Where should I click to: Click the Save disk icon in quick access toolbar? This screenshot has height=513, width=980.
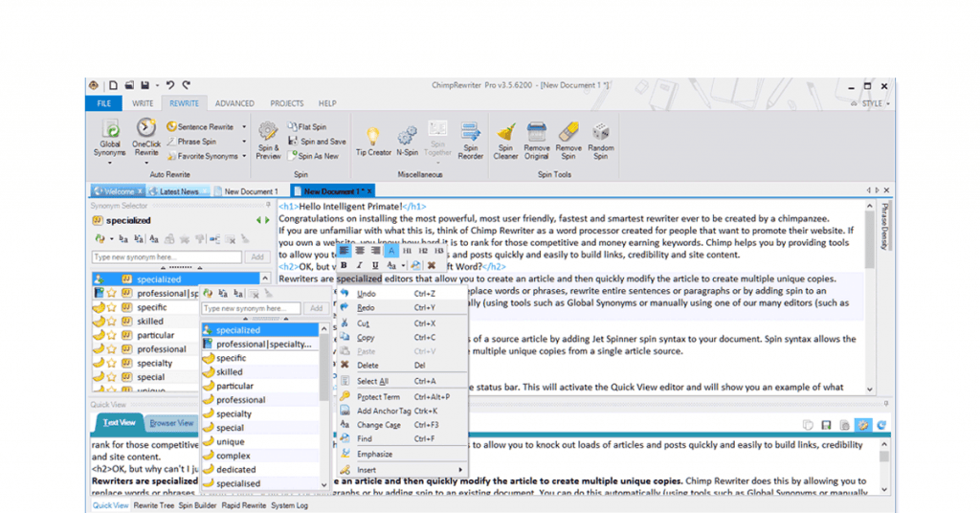click(x=145, y=85)
